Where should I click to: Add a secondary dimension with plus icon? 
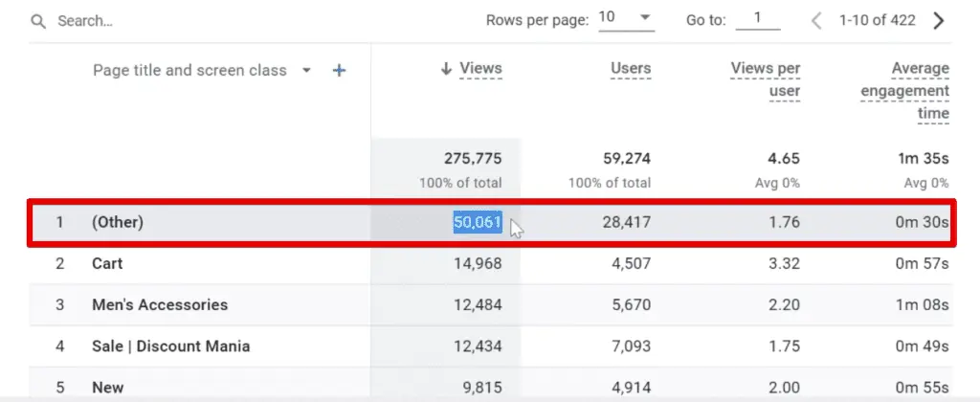[x=339, y=71]
